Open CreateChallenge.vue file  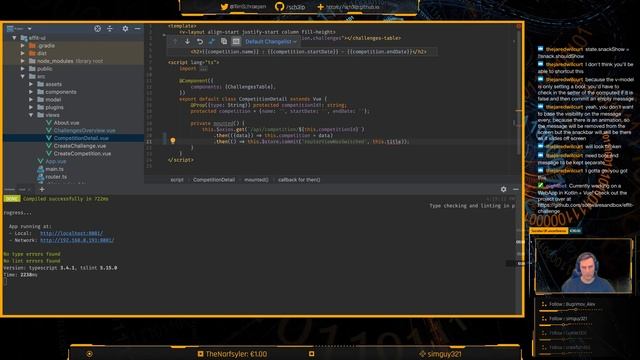coord(80,146)
